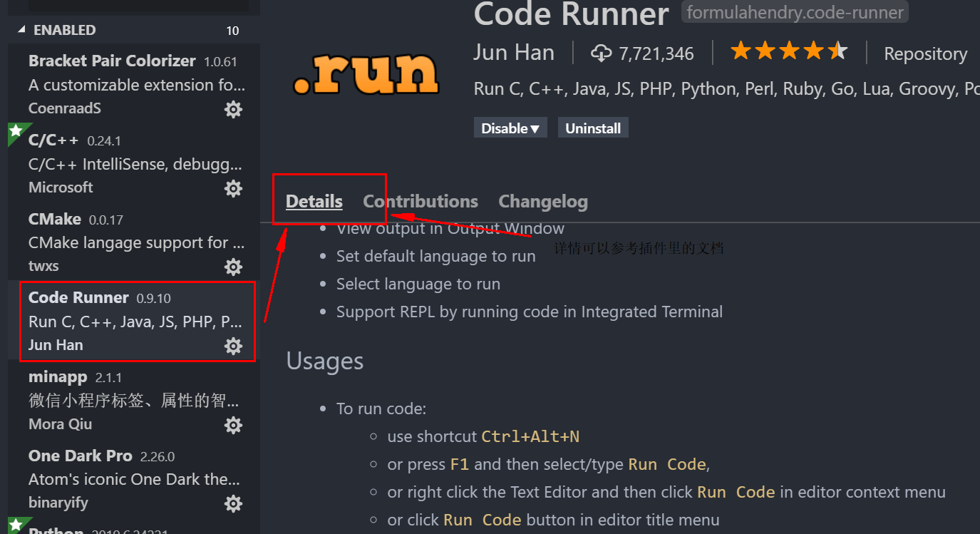This screenshot has height=534, width=980.
Task: Click publisher Microsoft under C/C++
Action: click(61, 188)
